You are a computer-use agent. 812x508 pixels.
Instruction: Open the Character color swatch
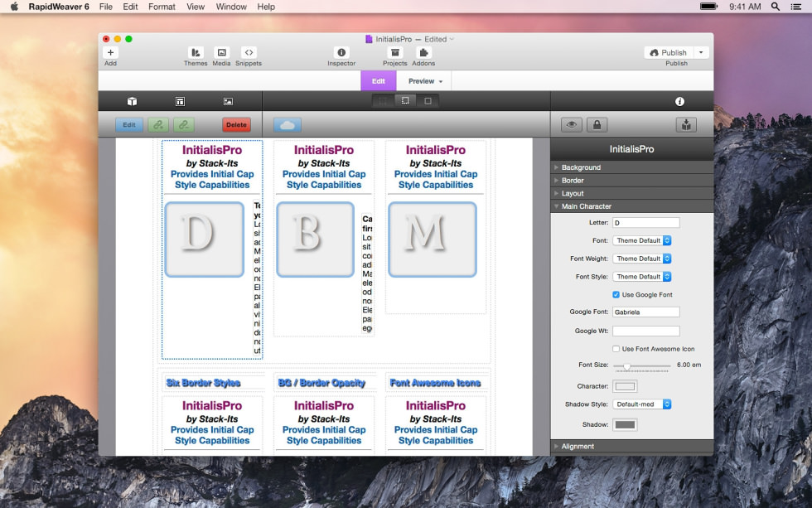point(625,386)
